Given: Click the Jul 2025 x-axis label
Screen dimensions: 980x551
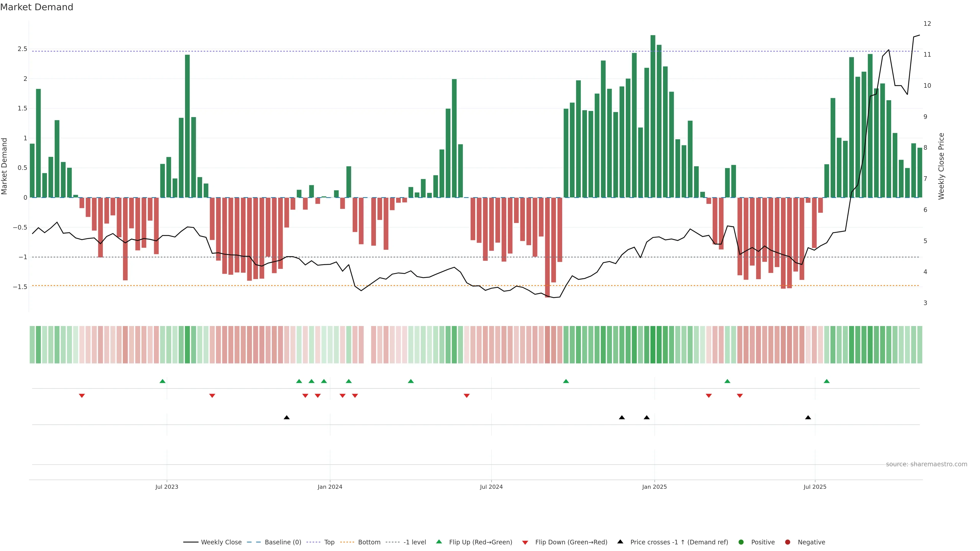Looking at the screenshot, I should coord(815,487).
